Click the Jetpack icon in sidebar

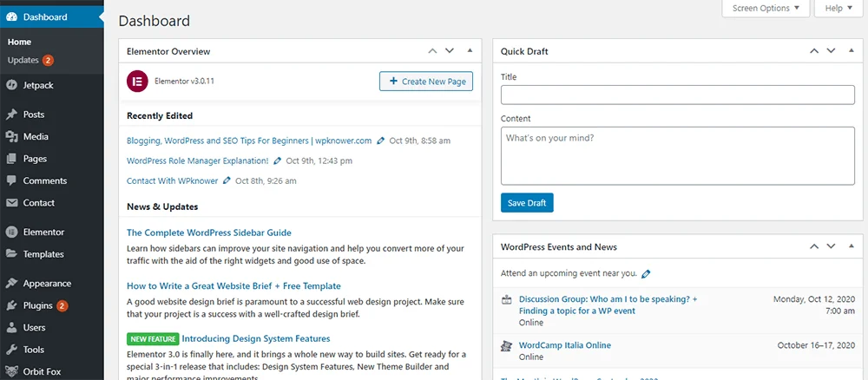pyautogui.click(x=11, y=85)
